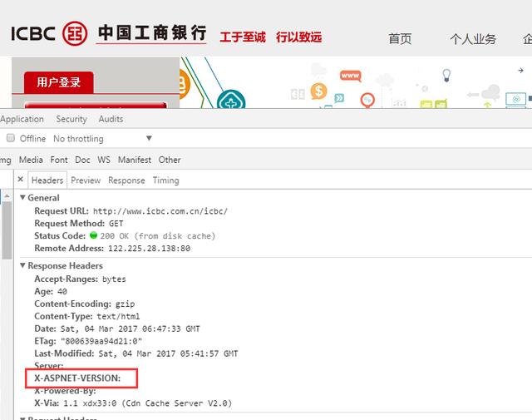Click the orange dollar sign banner icon
The height and width of the screenshot is (420, 532).
pos(318,91)
